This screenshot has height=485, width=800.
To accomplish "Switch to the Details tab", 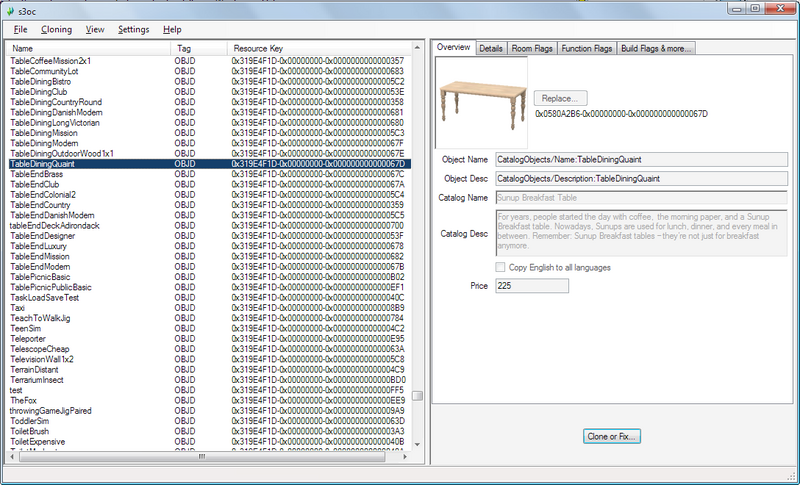I will point(491,48).
